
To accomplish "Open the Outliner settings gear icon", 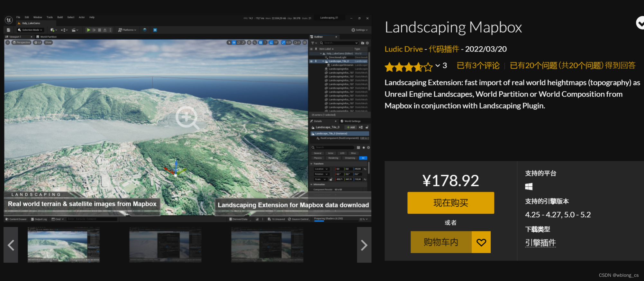I will 367,43.
